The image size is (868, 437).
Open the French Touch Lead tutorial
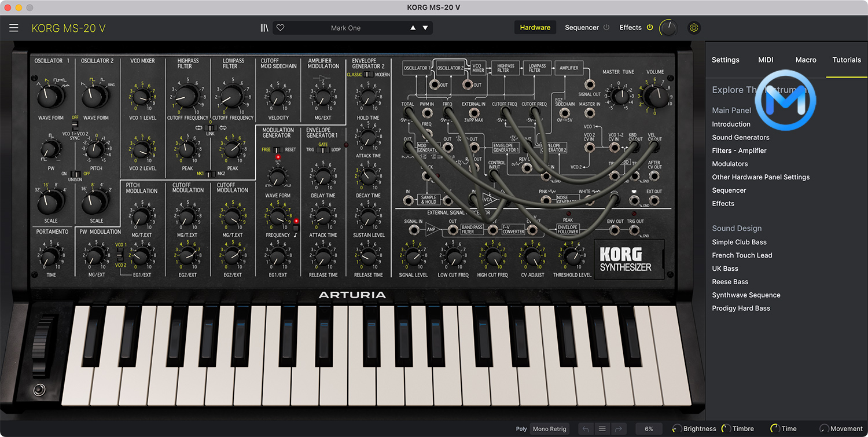tap(742, 255)
